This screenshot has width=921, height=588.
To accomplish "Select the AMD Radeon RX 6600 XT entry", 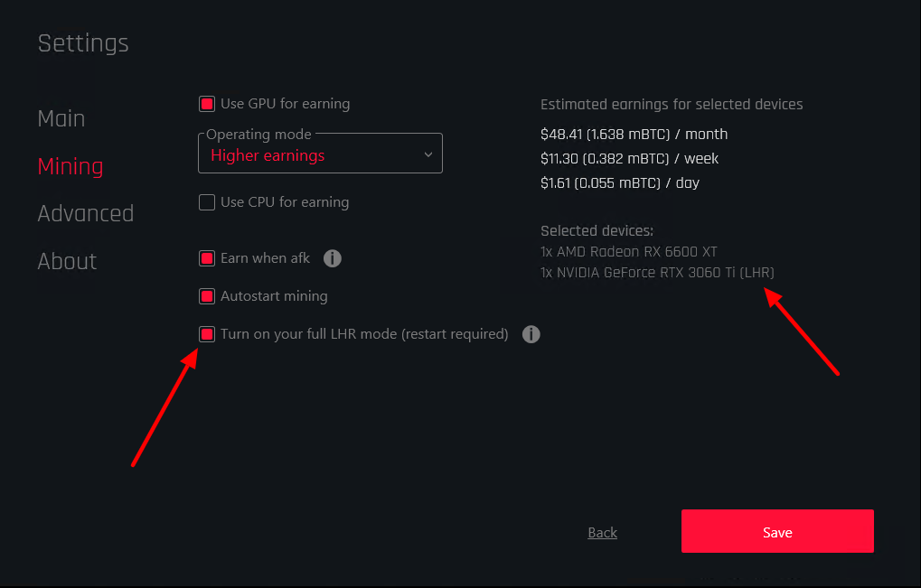I will [629, 252].
